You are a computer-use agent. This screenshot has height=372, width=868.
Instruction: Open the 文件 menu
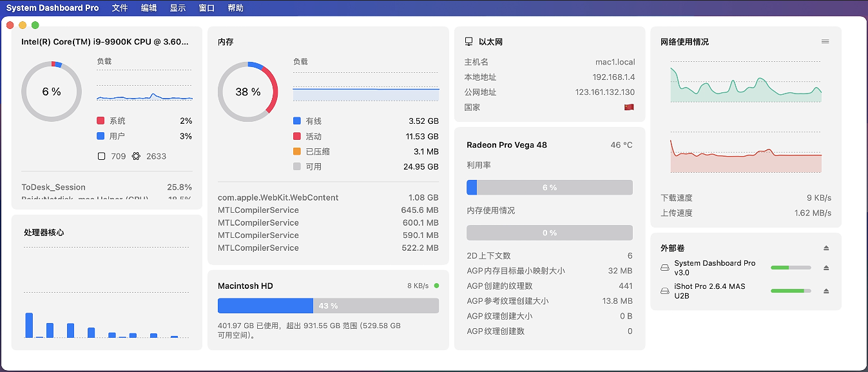(120, 8)
